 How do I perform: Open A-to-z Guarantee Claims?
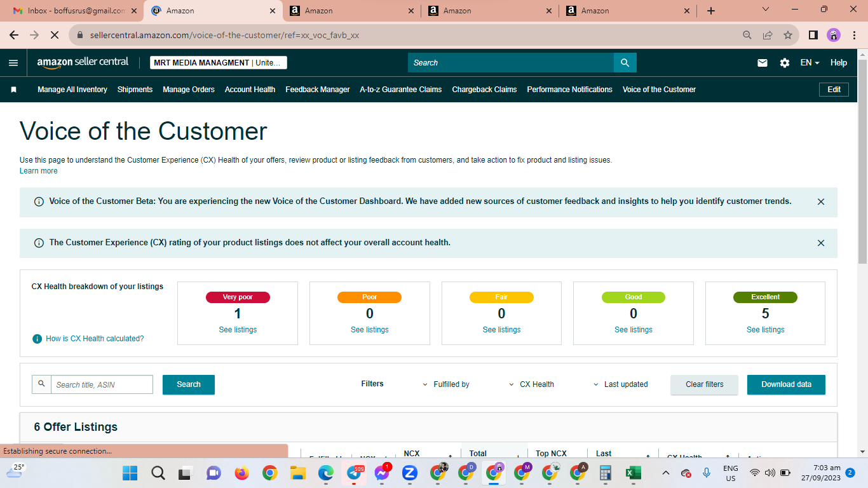(x=401, y=90)
